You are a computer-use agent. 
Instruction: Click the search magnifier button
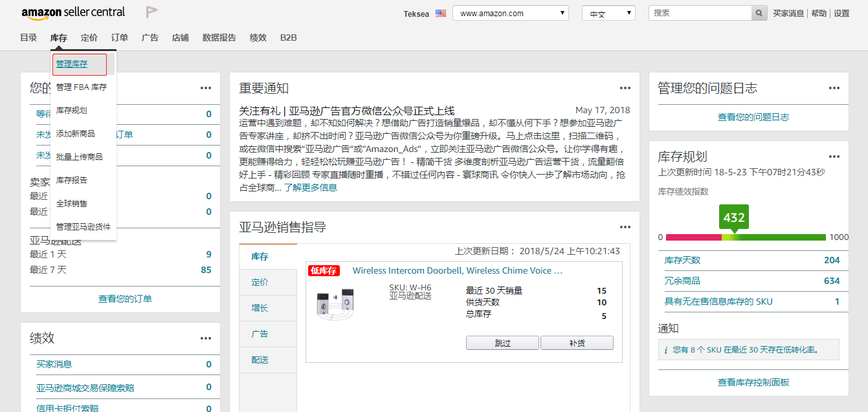point(760,13)
